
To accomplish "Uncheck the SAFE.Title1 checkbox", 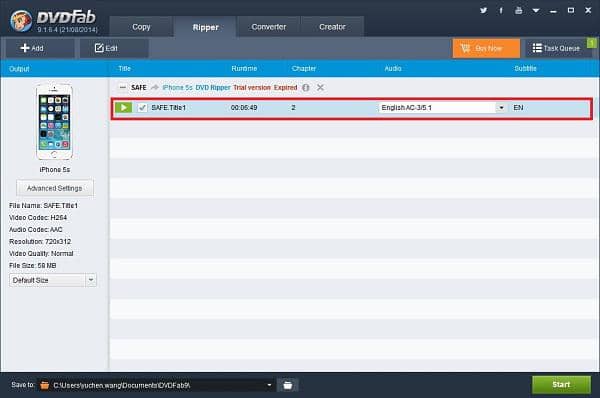I will pos(142,108).
